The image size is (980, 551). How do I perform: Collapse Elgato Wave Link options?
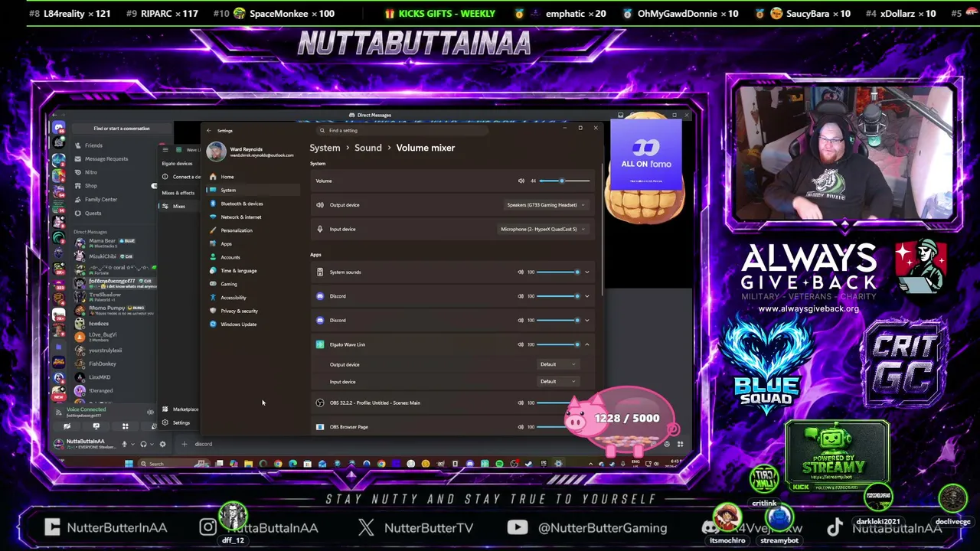tap(587, 344)
